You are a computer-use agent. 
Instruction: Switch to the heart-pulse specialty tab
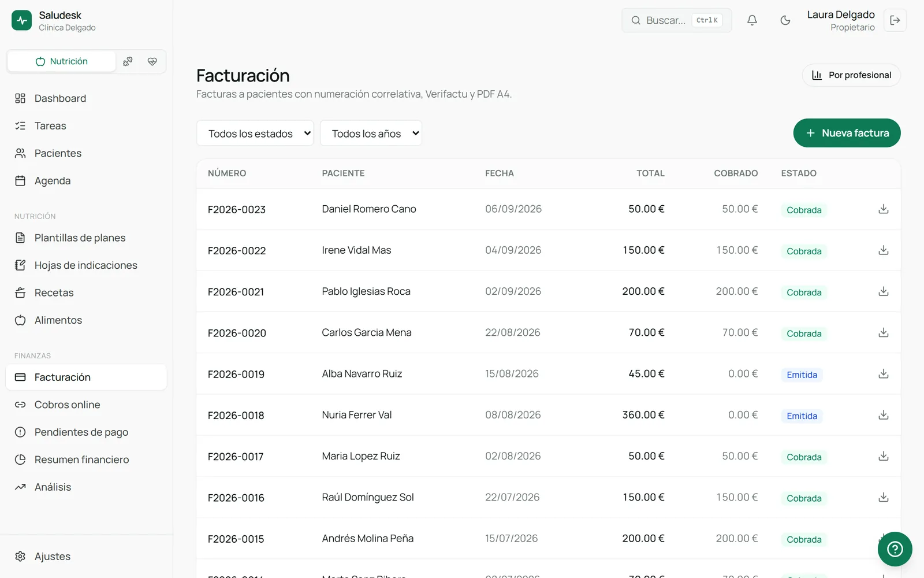point(152,61)
